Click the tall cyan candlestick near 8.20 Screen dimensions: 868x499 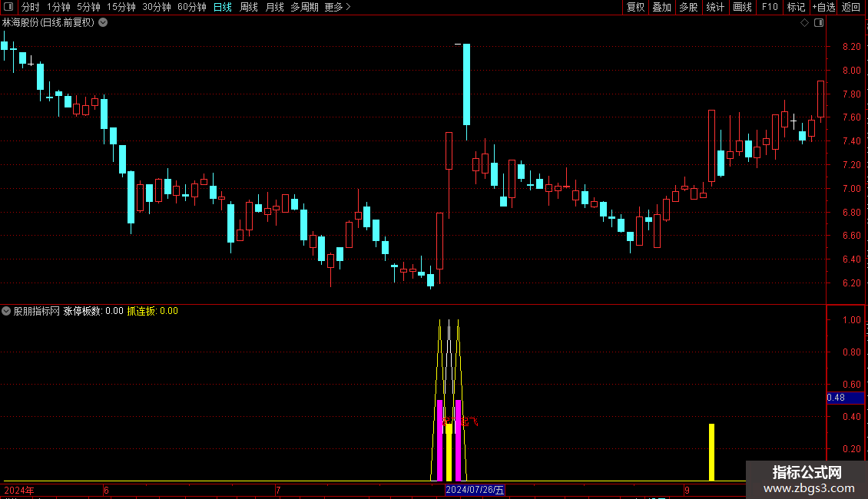(x=467, y=84)
